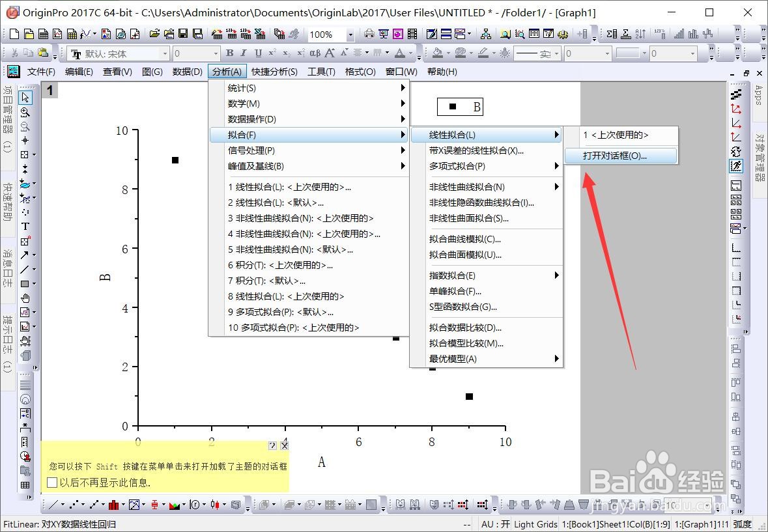Click the New Graph icon
Viewport: 768px width, 532px height.
(x=57, y=34)
